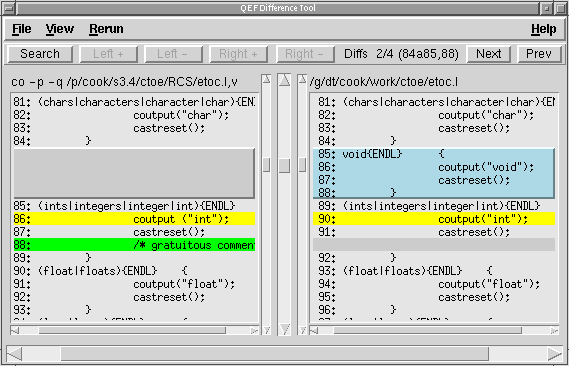The width and height of the screenshot is (569, 366).
Task: Select line 87 castreset() in left pane
Action: (x=134, y=232)
